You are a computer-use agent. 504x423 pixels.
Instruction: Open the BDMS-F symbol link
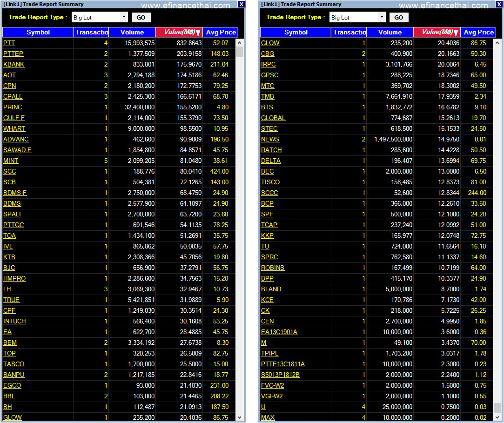point(15,193)
